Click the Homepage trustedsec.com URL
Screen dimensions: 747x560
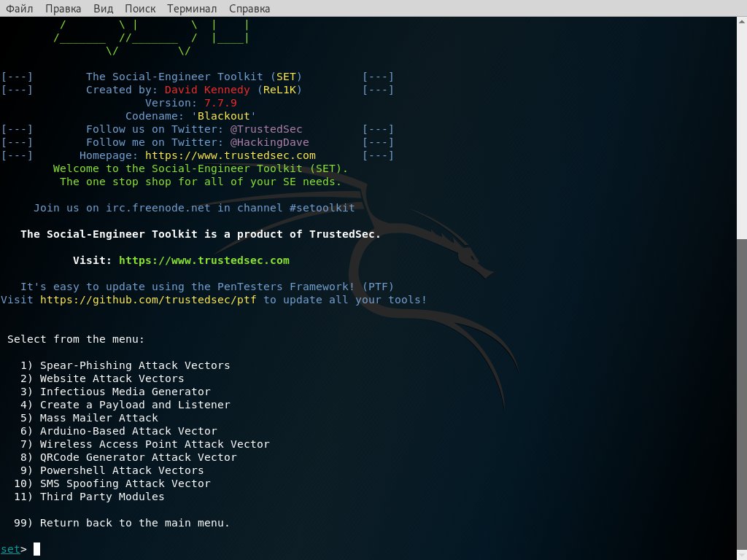(230, 155)
